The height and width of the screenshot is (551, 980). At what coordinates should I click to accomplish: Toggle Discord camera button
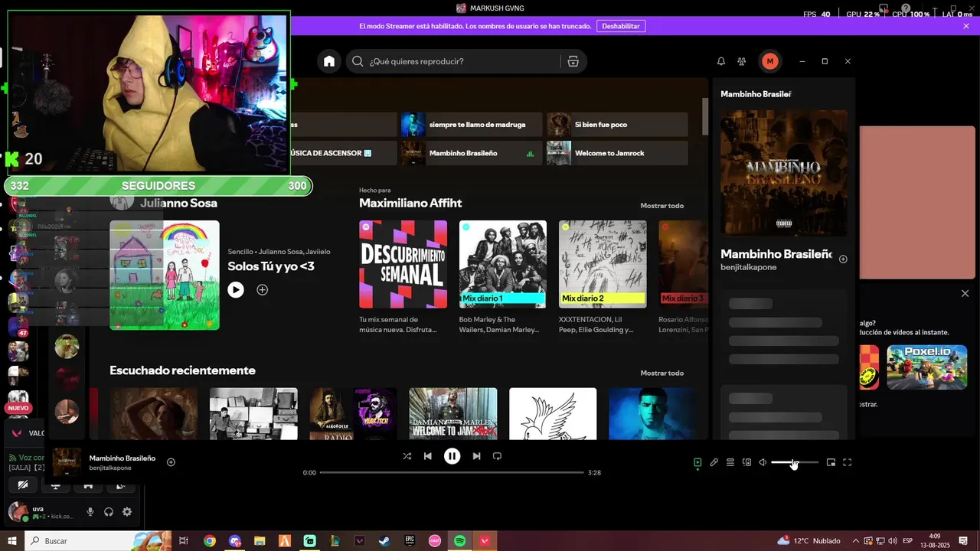pos(23,485)
